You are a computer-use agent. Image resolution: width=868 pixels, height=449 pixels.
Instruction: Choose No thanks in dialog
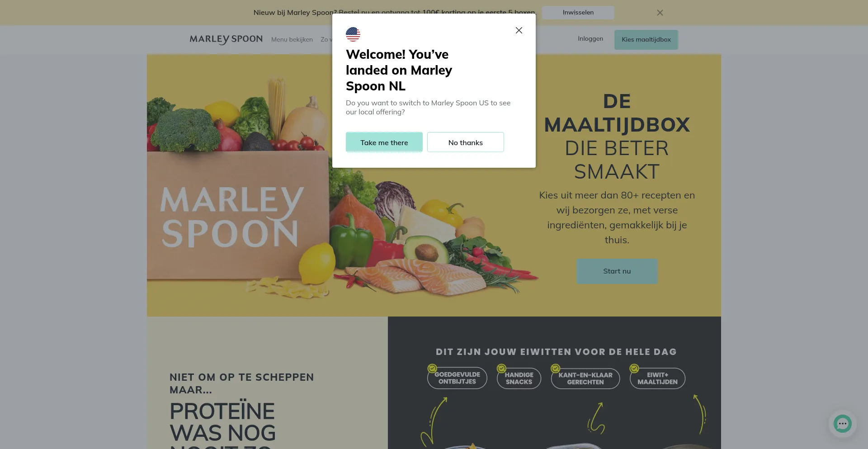pyautogui.click(x=466, y=142)
